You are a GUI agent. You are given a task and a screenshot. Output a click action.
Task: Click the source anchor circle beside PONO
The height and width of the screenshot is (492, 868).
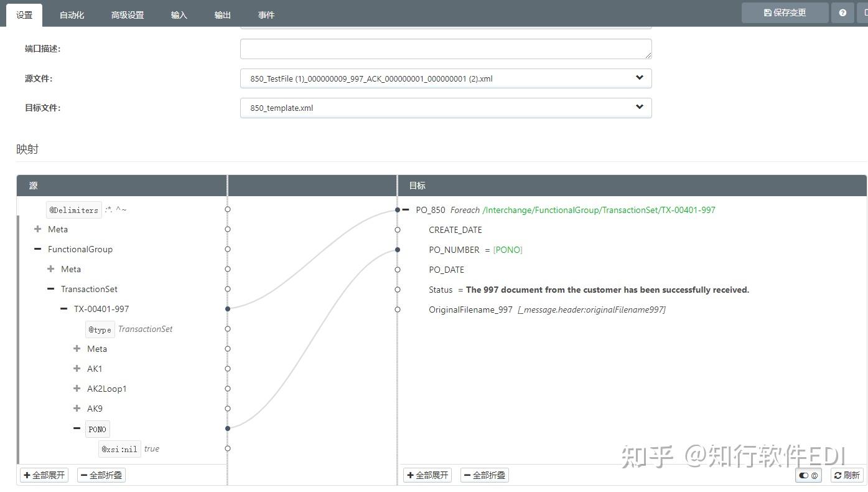pyautogui.click(x=228, y=428)
